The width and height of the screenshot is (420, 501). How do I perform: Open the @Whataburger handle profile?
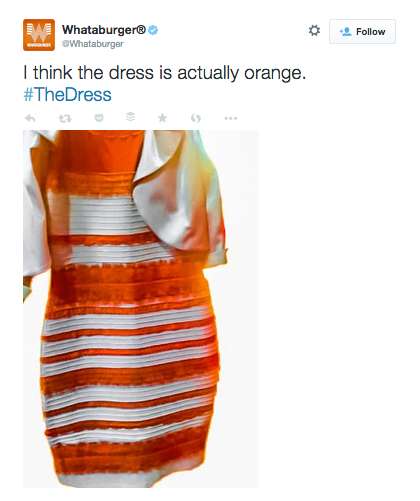click(x=93, y=44)
